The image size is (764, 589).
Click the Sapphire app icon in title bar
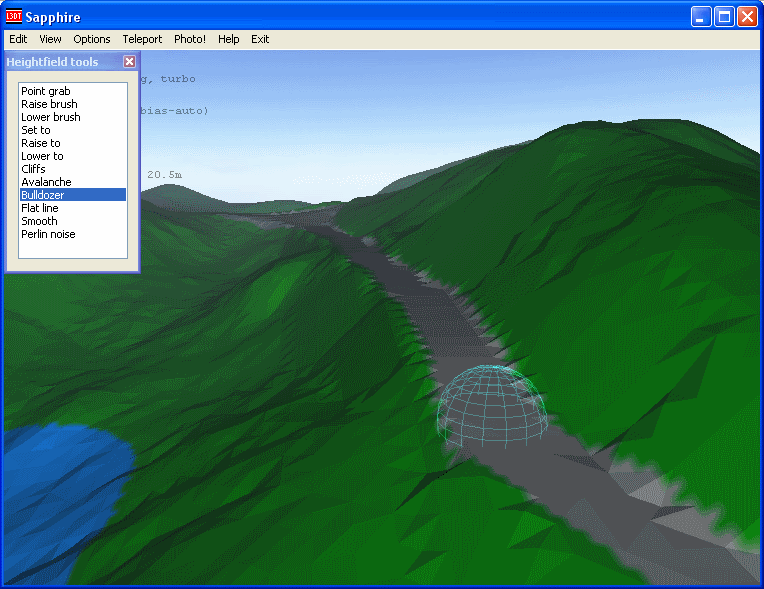click(x=14, y=16)
